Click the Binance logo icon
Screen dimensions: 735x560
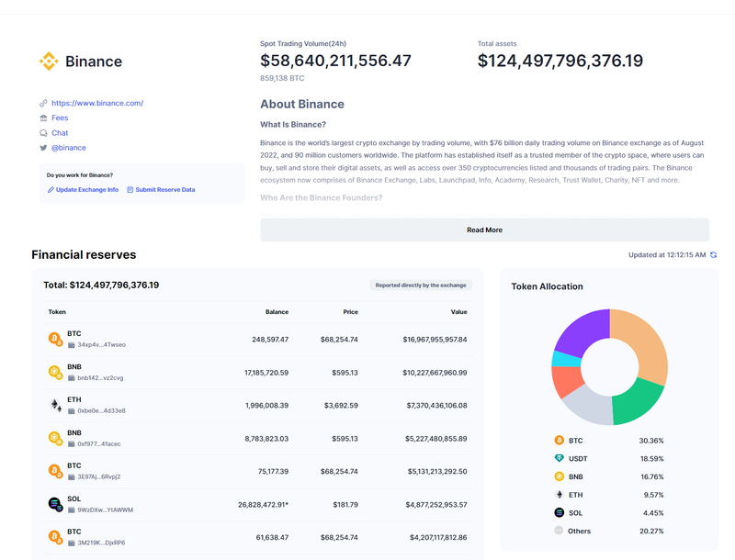pos(49,62)
